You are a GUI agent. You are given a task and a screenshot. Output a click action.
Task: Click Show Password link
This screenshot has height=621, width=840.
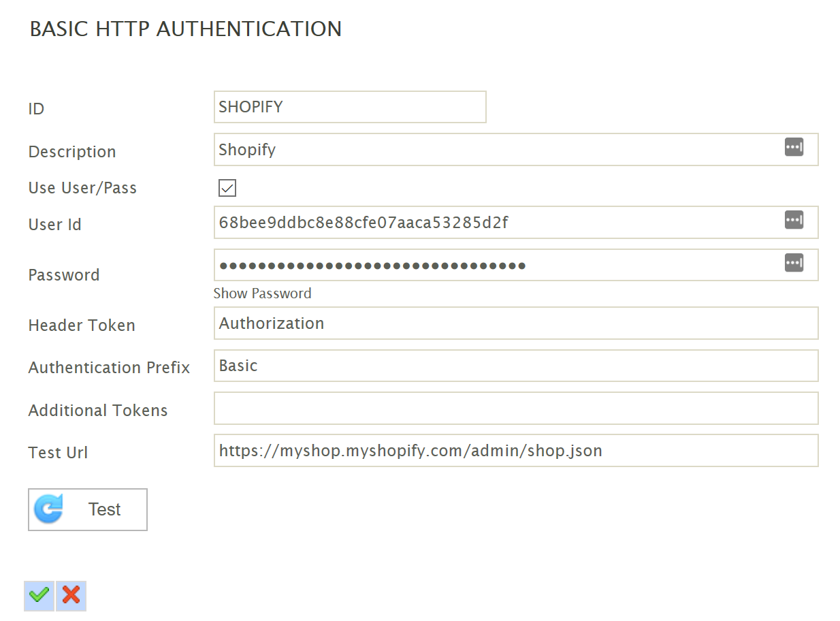coord(262,293)
